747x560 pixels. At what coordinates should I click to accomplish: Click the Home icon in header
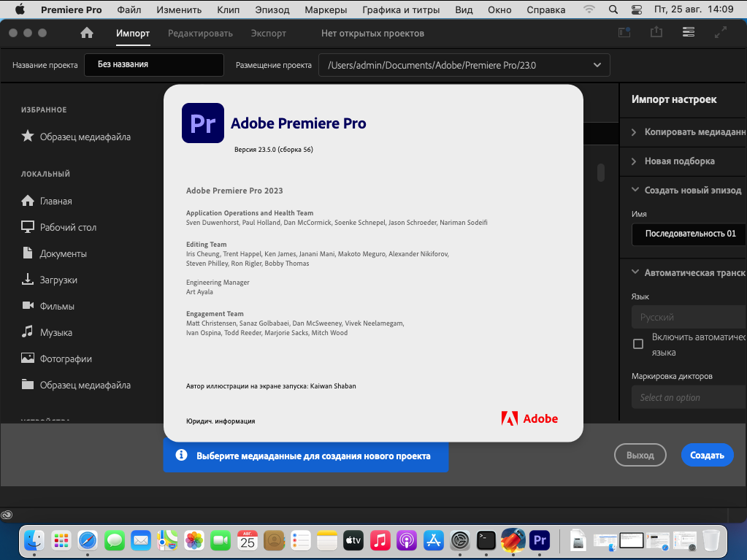point(87,33)
